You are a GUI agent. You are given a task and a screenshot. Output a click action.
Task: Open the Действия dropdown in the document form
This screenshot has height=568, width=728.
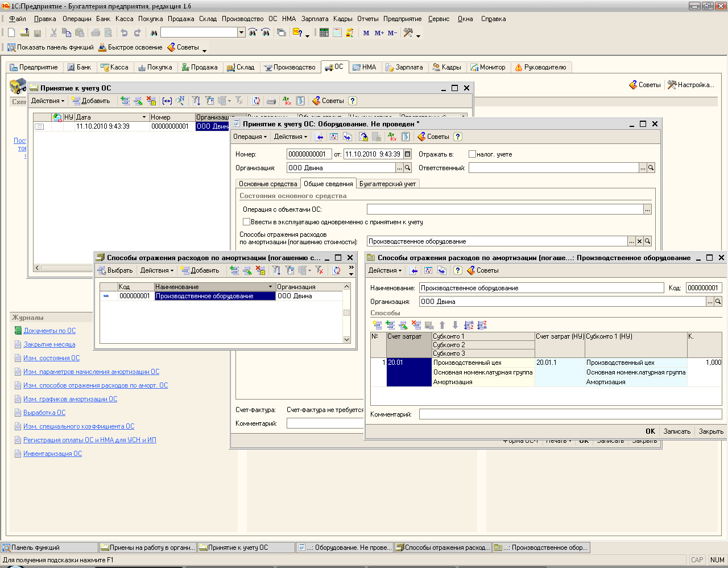290,137
